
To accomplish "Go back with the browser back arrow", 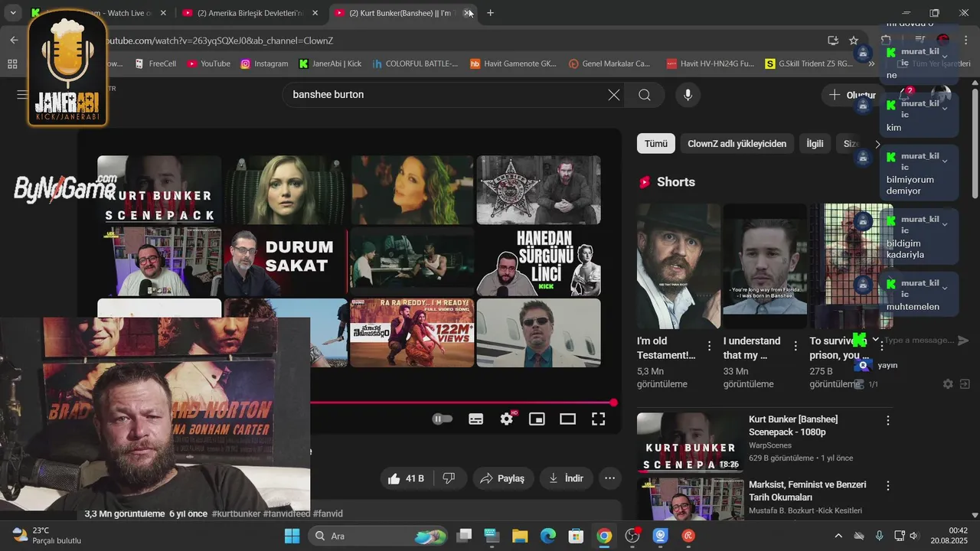I will pyautogui.click(x=14, y=40).
